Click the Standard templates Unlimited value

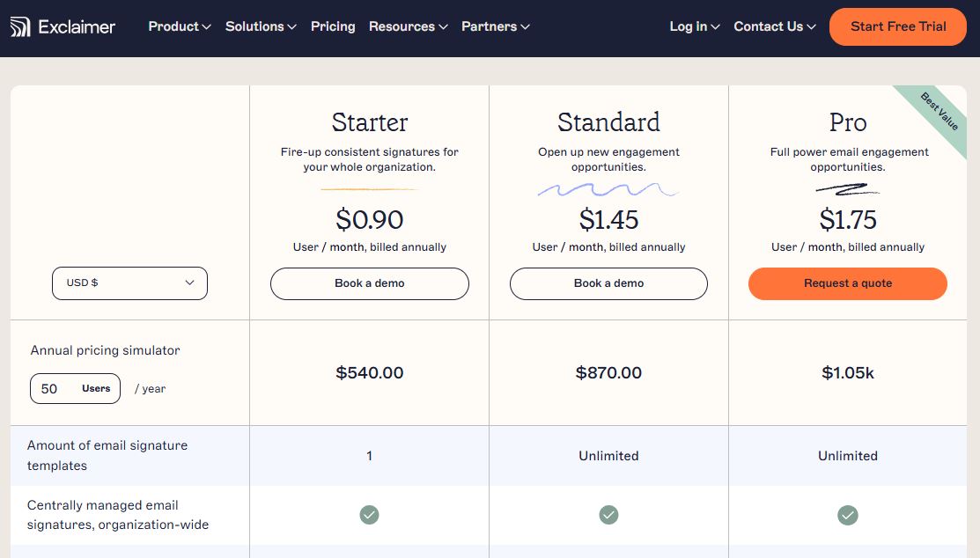click(608, 456)
